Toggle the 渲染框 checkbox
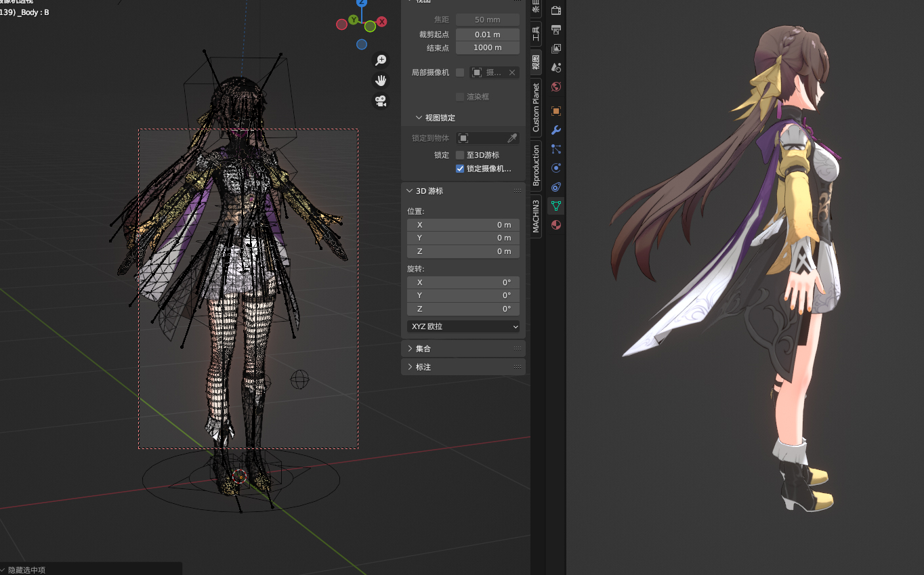 click(x=460, y=97)
